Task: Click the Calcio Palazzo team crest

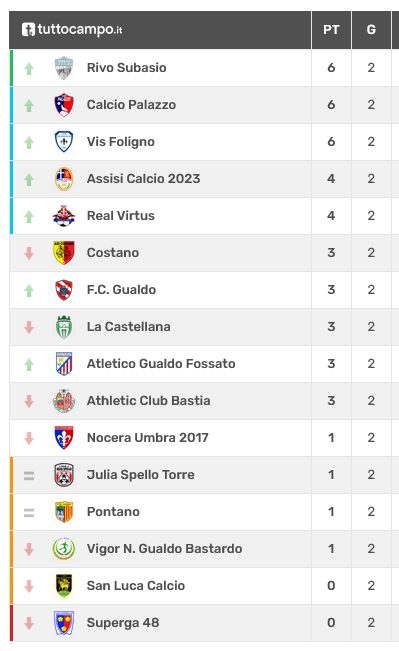Action: pyautogui.click(x=64, y=105)
